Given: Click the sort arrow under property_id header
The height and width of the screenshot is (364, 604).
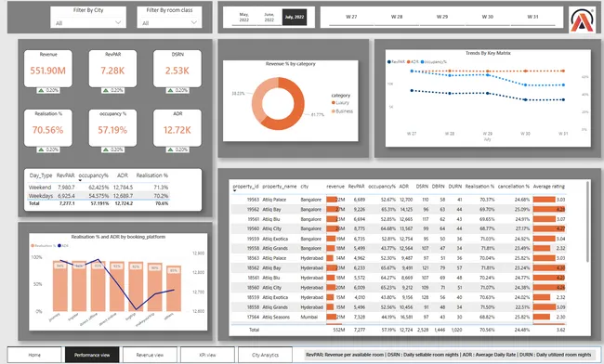Looking at the screenshot, I should [234, 190].
